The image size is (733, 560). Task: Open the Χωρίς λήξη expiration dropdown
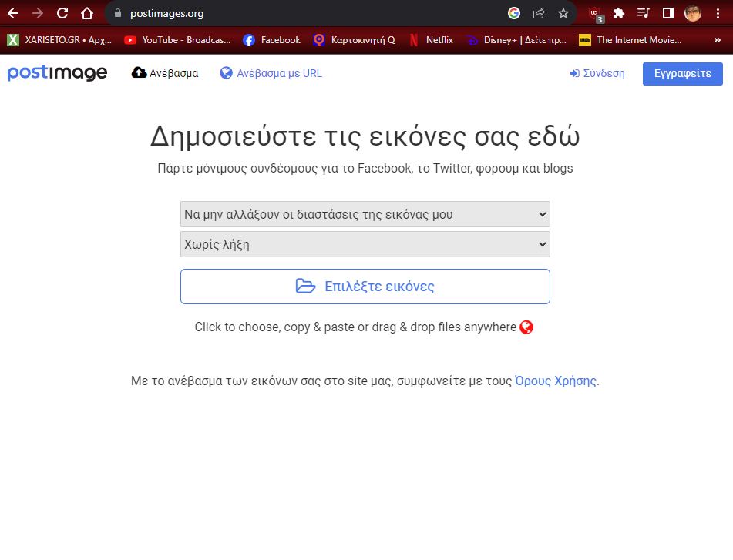[x=365, y=244]
